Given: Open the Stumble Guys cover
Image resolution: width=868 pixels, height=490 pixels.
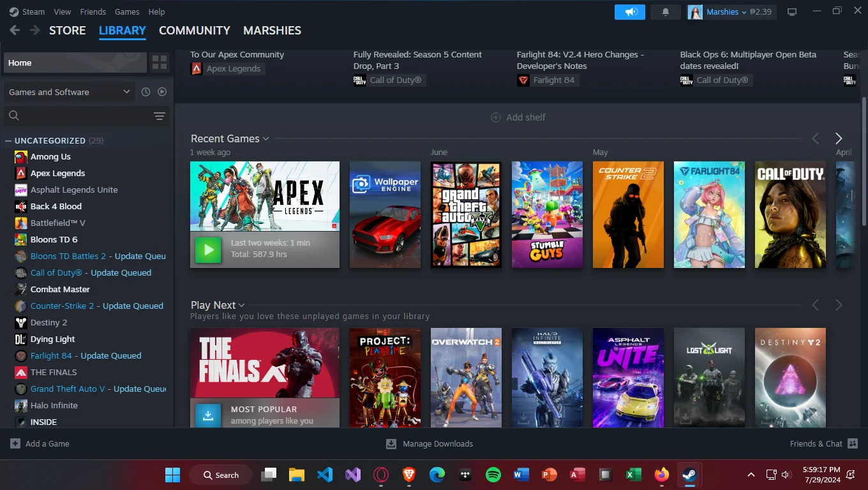Looking at the screenshot, I should (x=547, y=214).
